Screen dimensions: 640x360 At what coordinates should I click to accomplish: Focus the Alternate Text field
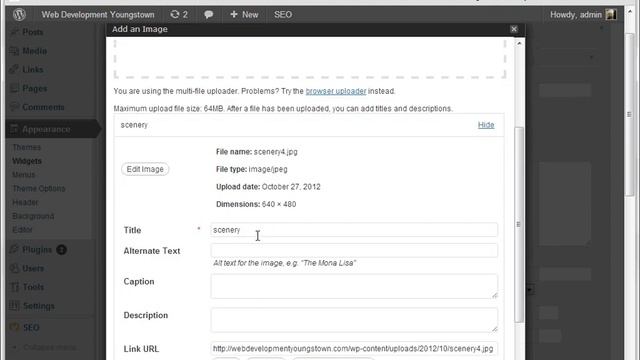[354, 250]
